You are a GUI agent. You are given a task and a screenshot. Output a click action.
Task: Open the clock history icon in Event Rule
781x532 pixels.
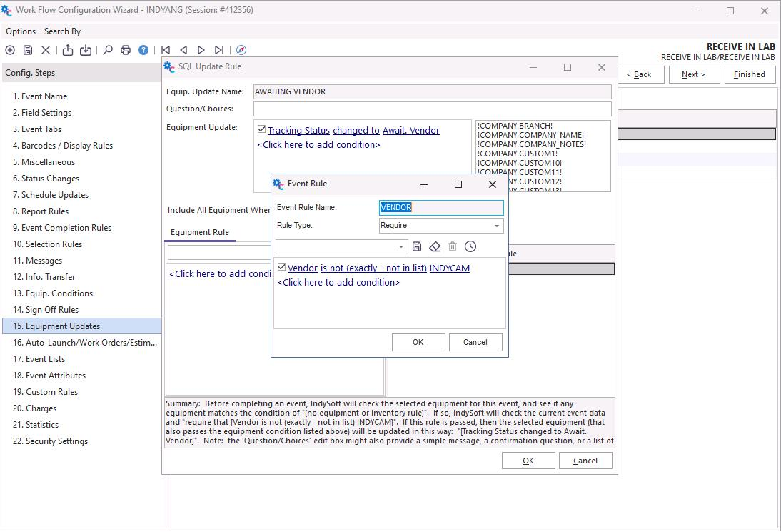(x=470, y=246)
